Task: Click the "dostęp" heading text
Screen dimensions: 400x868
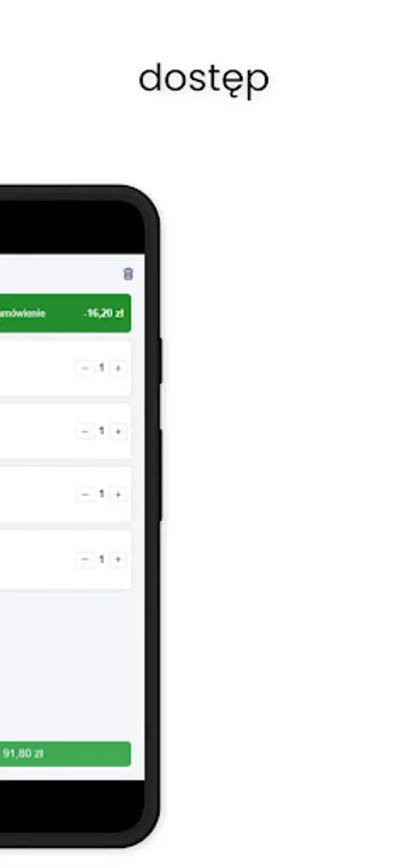Action: pyautogui.click(x=203, y=80)
